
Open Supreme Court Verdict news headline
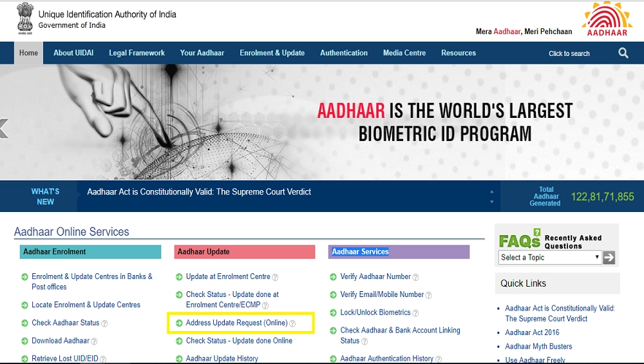click(199, 192)
